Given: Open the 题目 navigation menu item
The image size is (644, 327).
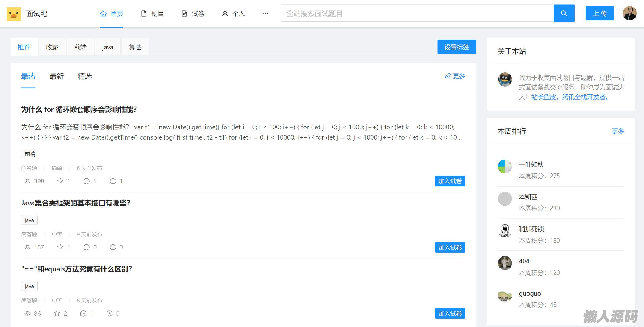Looking at the screenshot, I should click(x=153, y=14).
